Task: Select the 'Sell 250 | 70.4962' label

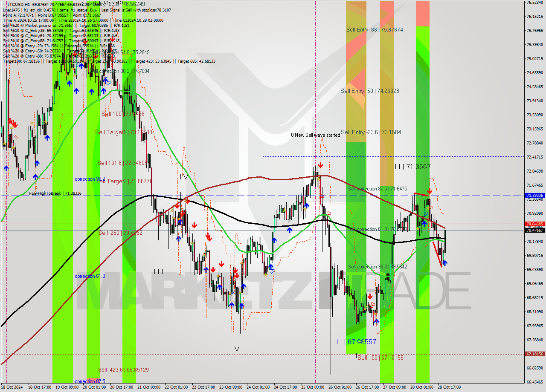Action: coord(120,233)
